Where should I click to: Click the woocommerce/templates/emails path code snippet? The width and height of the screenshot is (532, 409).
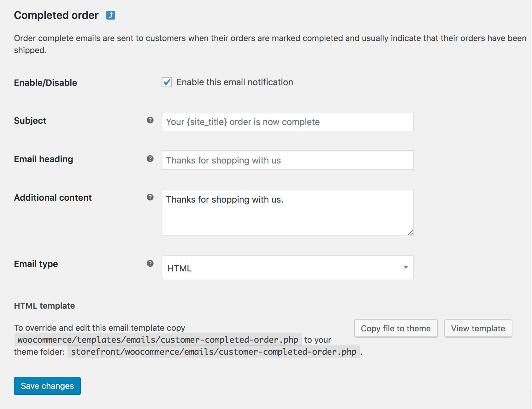tap(158, 340)
